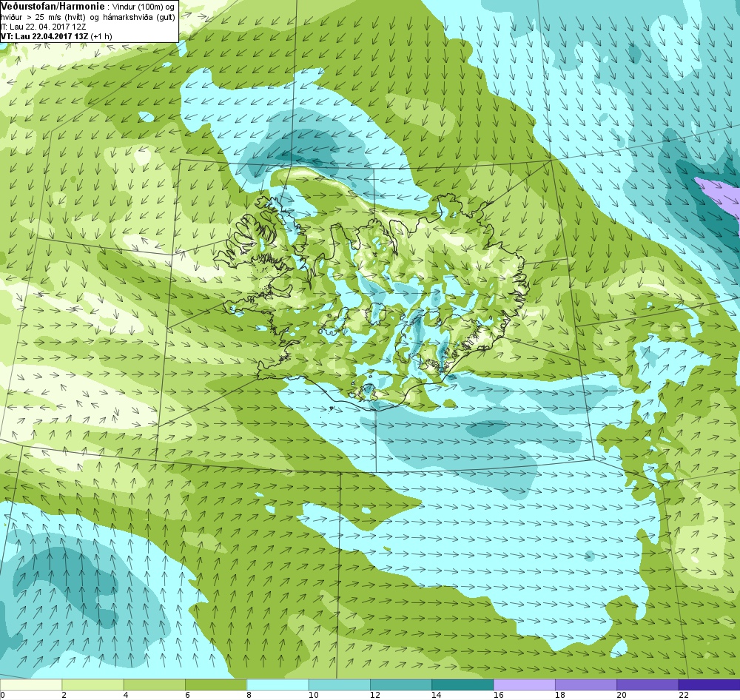Click the dark green 6–8 m/s legend swatch
Image resolution: width=740 pixels, height=700 pixels.
[215, 684]
